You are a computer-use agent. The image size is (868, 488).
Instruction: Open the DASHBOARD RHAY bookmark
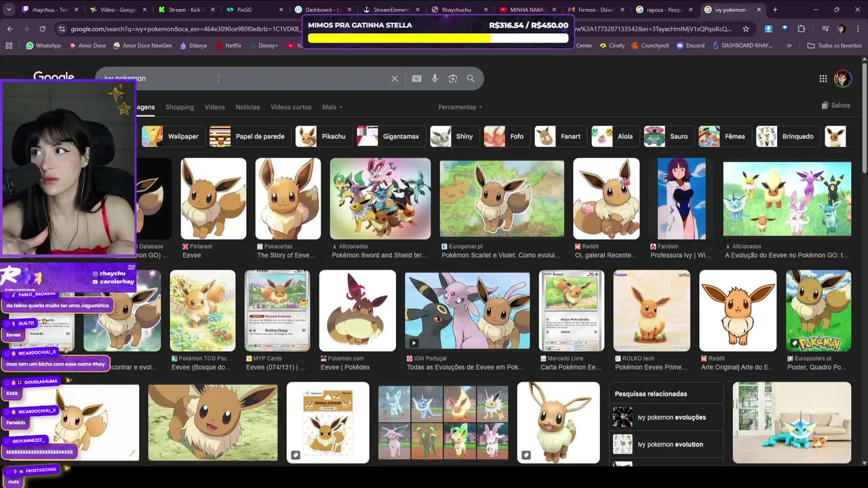coord(742,45)
